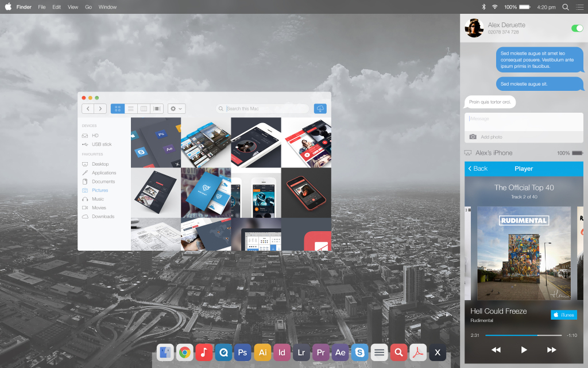
Task: Launch Illustrator from the dock
Action: 262,352
